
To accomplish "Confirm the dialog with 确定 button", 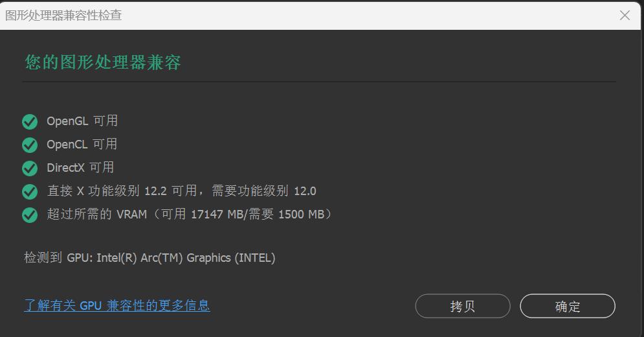I will [x=567, y=306].
